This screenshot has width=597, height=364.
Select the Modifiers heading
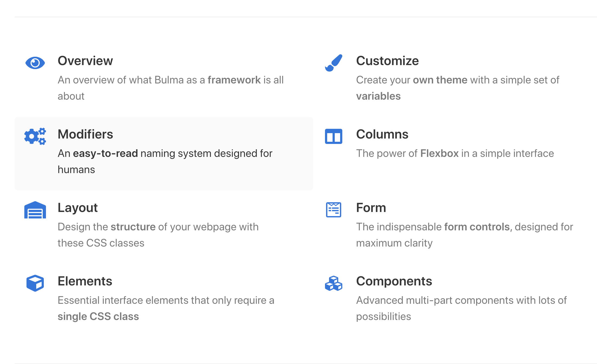coord(85,134)
